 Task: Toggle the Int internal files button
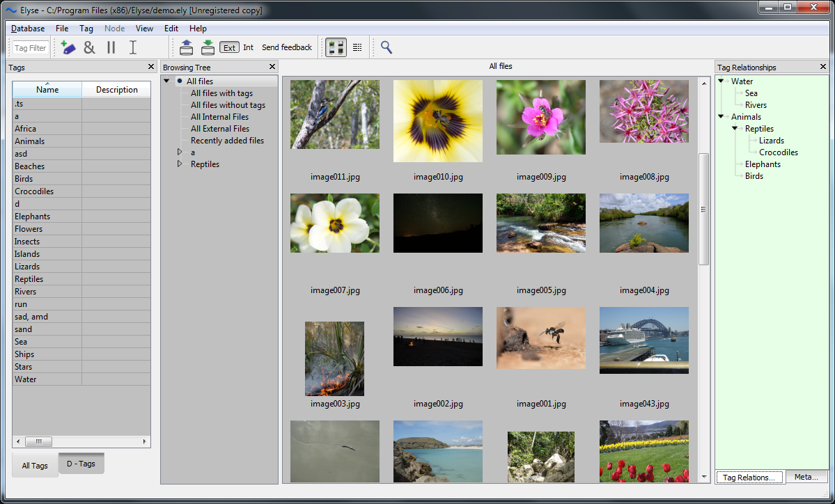(x=249, y=47)
